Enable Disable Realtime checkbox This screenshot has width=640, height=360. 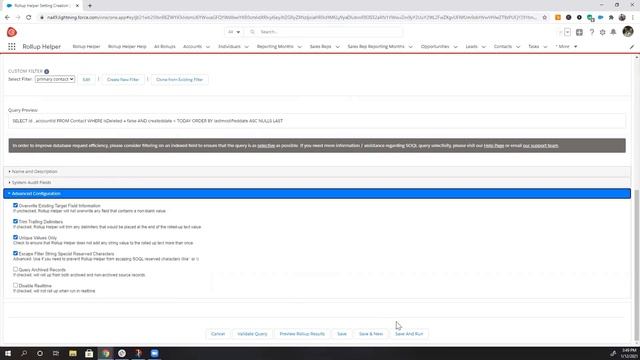pyautogui.click(x=16, y=285)
